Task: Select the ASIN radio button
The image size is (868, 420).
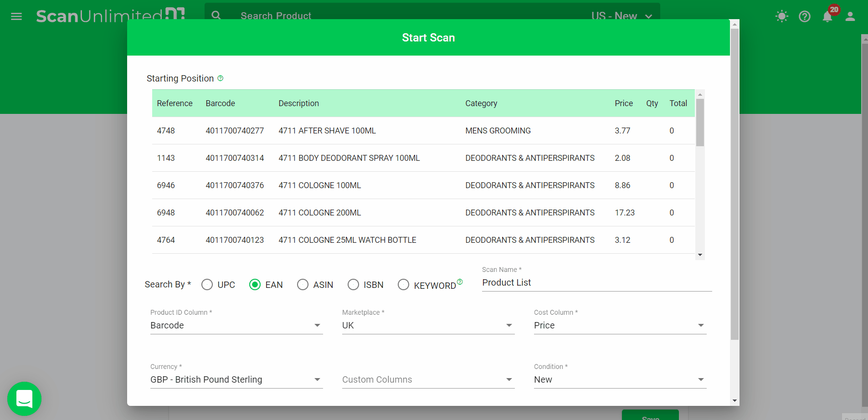Action: (303, 285)
